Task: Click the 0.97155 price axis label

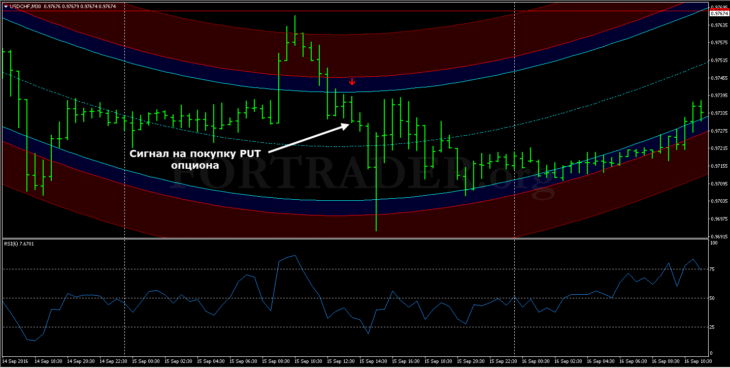Action: point(720,166)
